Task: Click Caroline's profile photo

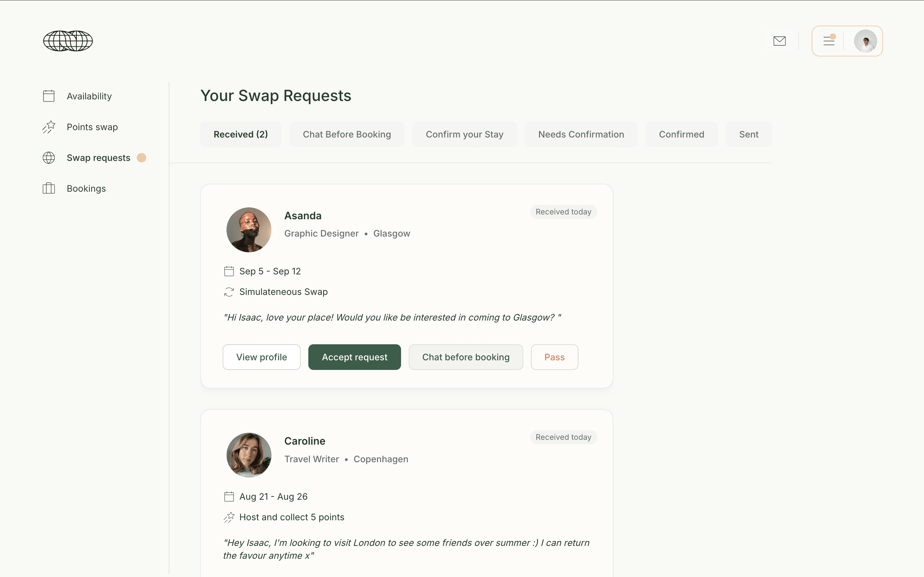Action: (x=249, y=455)
